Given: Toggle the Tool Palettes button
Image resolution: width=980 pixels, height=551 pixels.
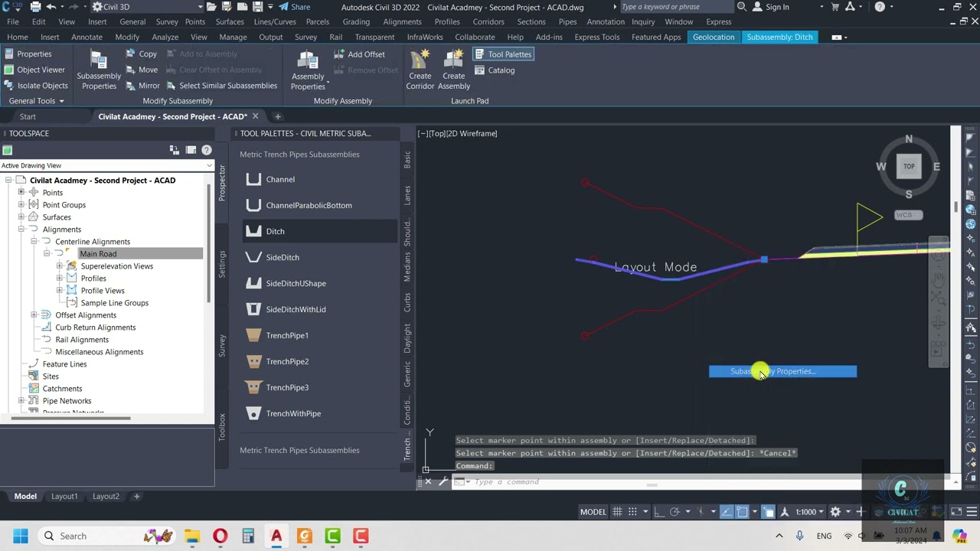Looking at the screenshot, I should click(502, 54).
